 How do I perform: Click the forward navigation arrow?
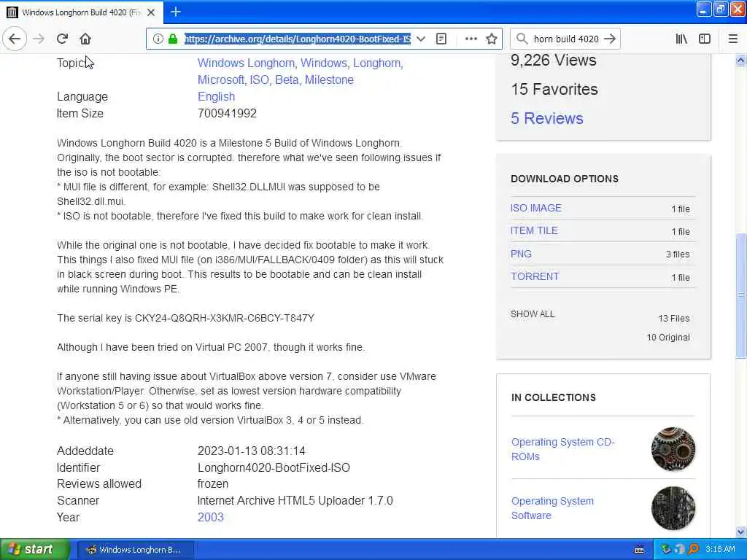39,39
